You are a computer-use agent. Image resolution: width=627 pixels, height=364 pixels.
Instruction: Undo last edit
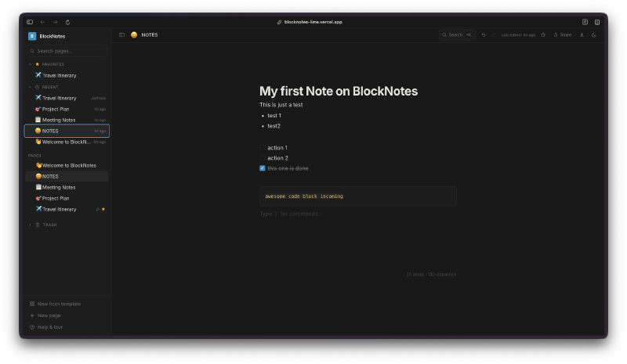tap(483, 34)
